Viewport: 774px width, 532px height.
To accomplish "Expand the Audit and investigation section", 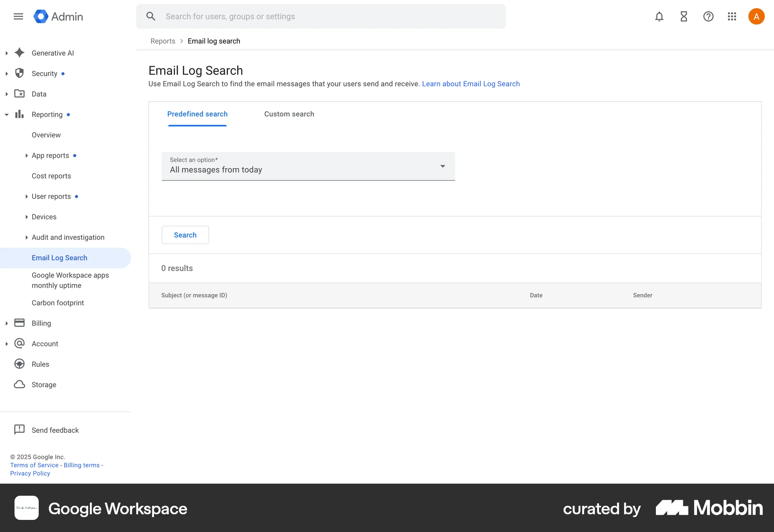I will pyautogui.click(x=26, y=237).
